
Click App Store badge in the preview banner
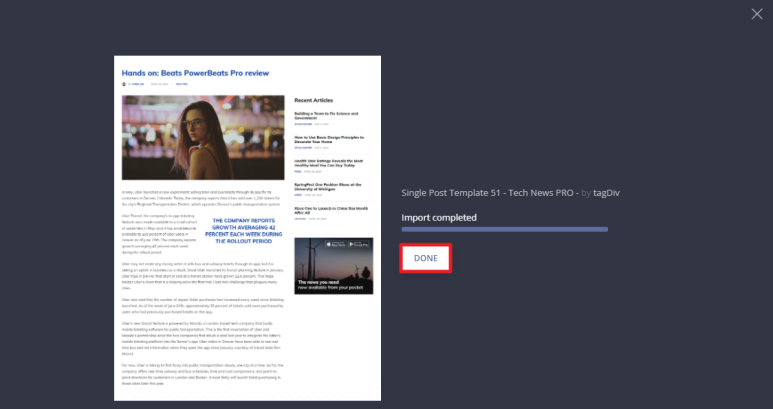[x=336, y=244]
